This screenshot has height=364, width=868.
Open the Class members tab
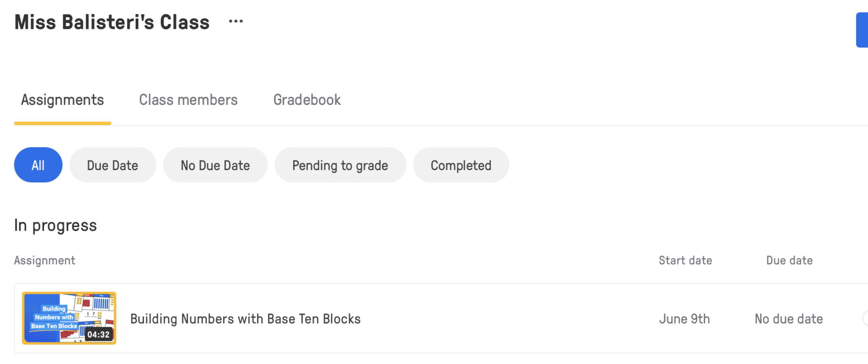coord(188,100)
